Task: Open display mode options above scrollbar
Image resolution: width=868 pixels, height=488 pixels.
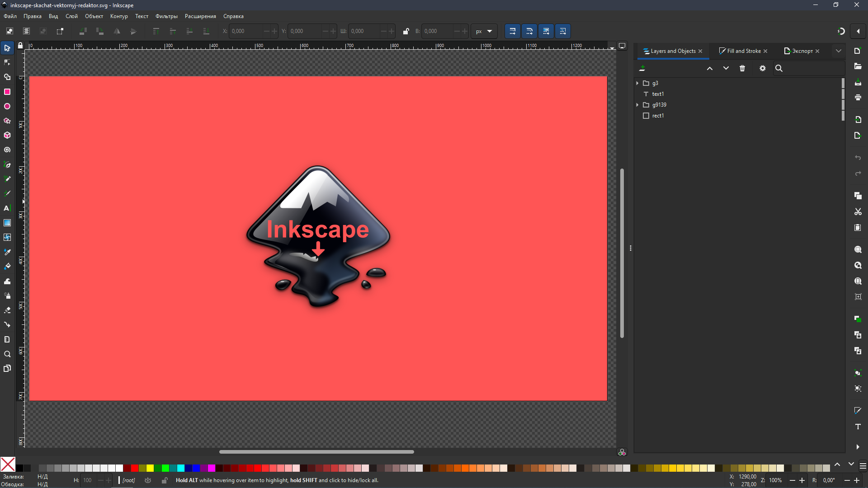Action: tap(622, 46)
